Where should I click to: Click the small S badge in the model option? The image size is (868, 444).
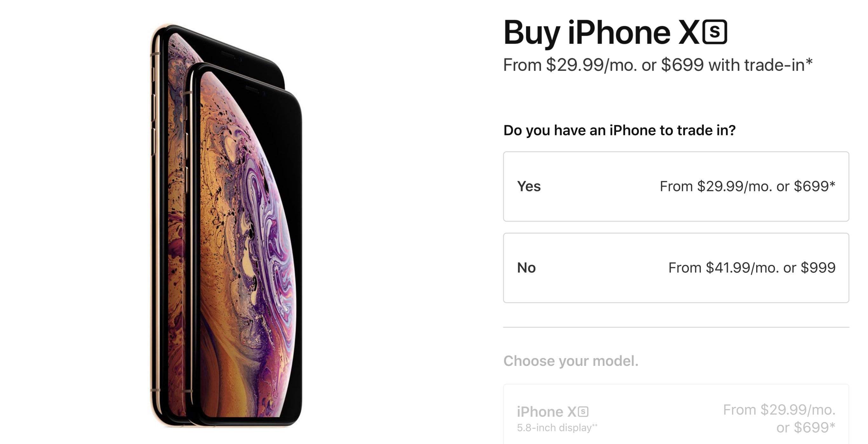(583, 412)
